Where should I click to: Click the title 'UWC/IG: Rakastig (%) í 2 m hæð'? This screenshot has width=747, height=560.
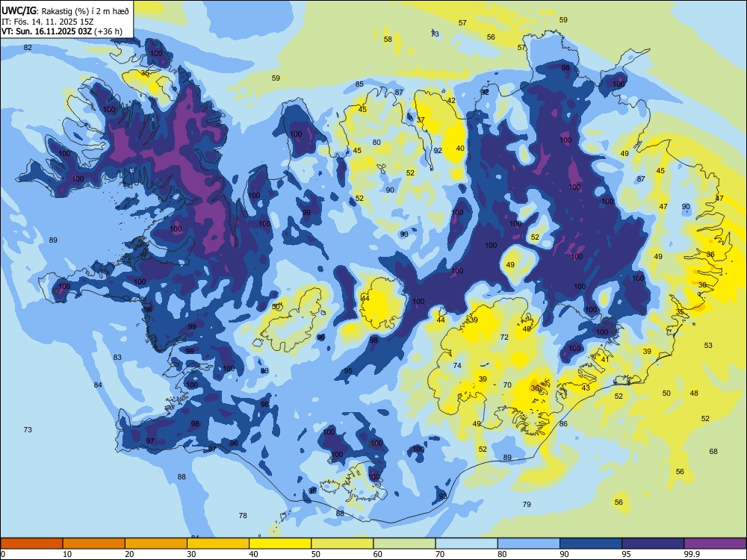pyautogui.click(x=65, y=10)
